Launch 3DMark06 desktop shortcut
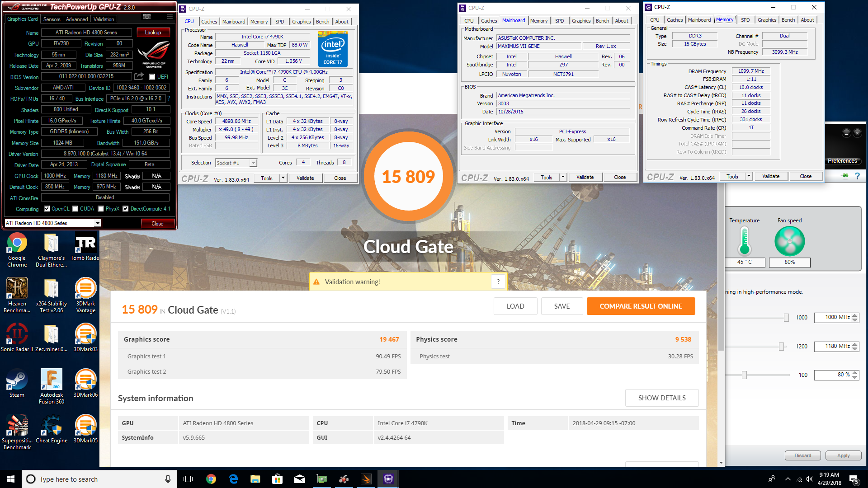 click(85, 383)
